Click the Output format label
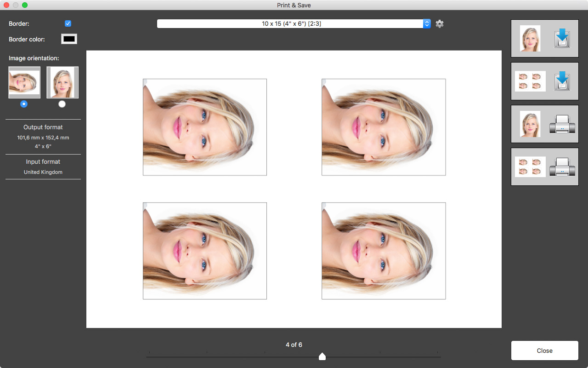 click(43, 127)
